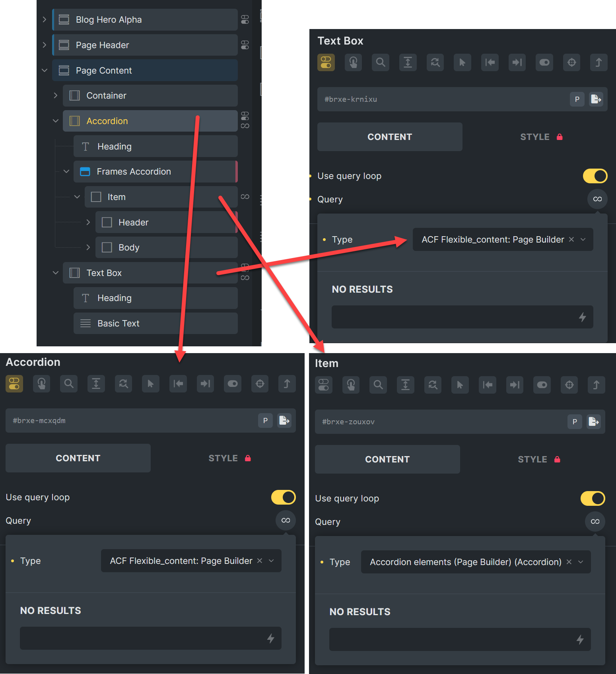Click conditions indicator beside Blog Hero Alpha row
The height and width of the screenshot is (674, 616).
245,19
